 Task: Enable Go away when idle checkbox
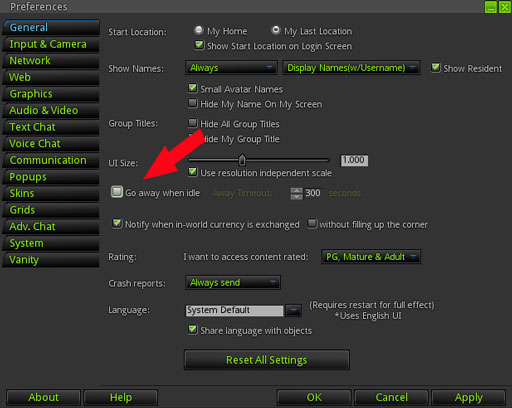(117, 192)
